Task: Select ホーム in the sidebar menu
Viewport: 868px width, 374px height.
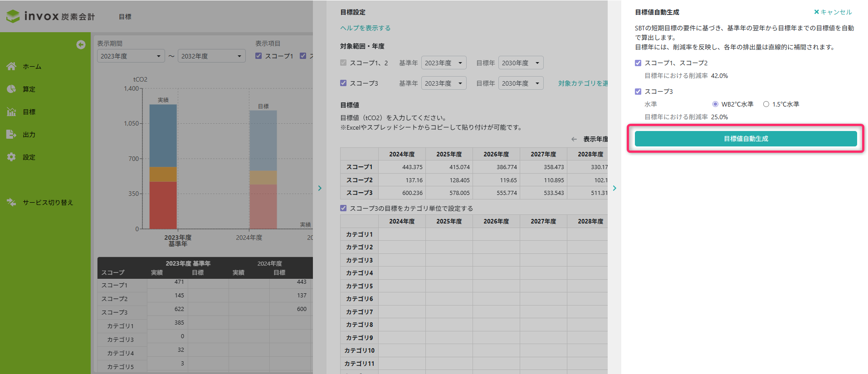Action: (32, 67)
